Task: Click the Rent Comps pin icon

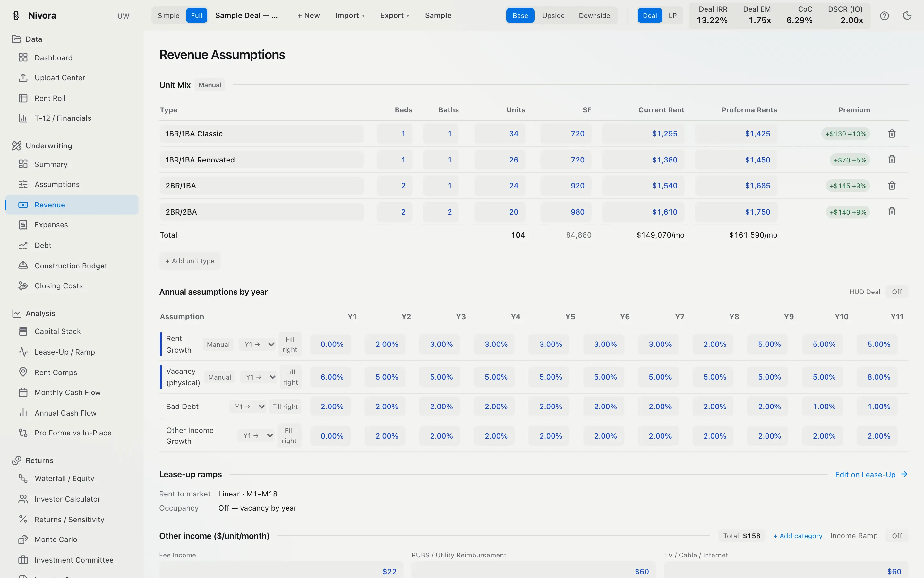Action: (x=23, y=372)
